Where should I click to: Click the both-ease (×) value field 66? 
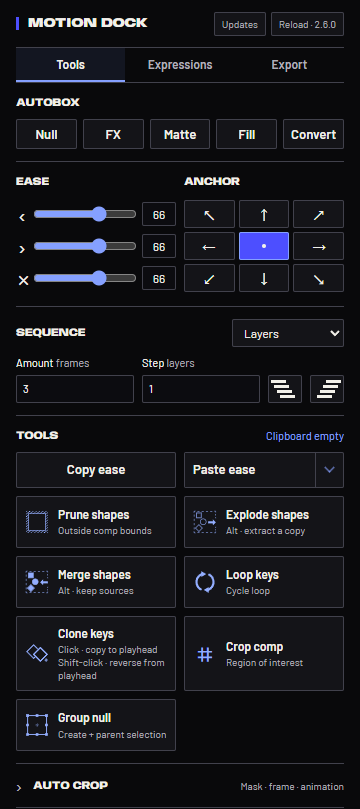tap(159, 279)
